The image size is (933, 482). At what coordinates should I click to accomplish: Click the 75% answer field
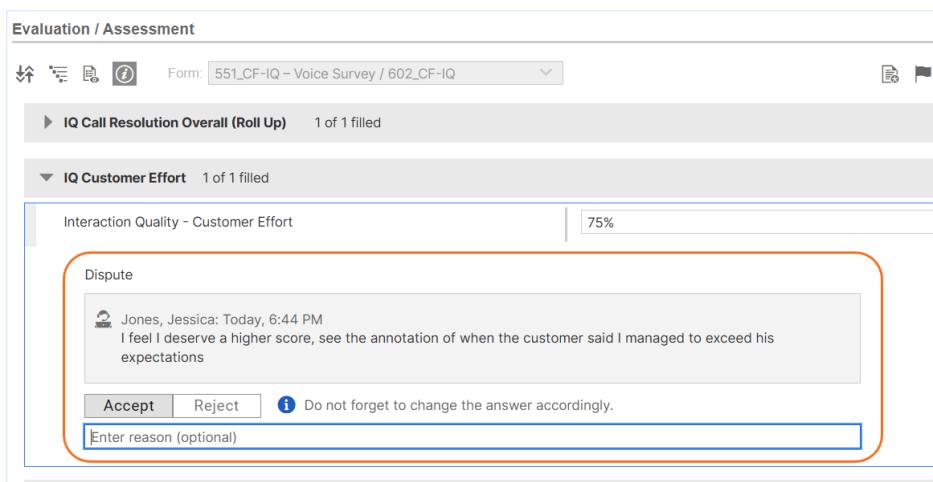pos(756,223)
